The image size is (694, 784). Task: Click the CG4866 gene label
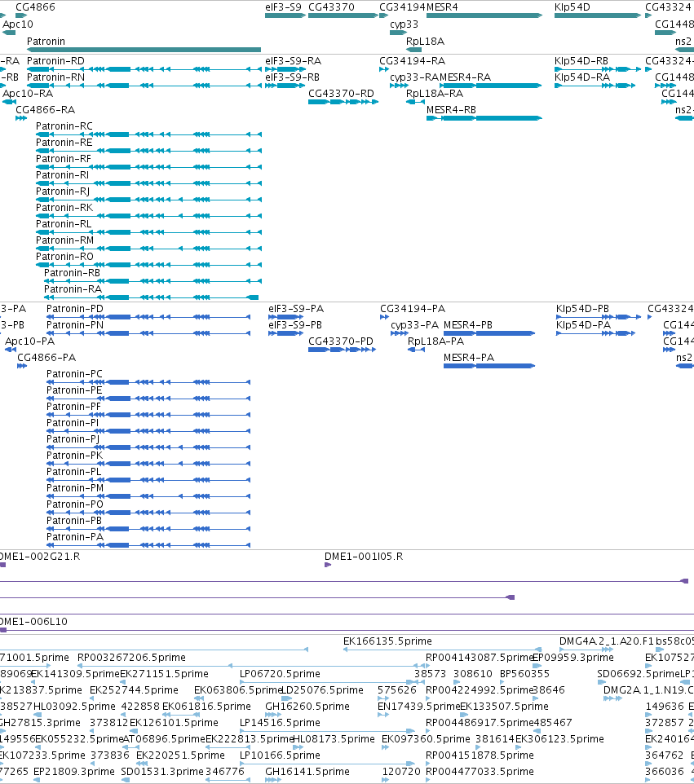(36, 7)
